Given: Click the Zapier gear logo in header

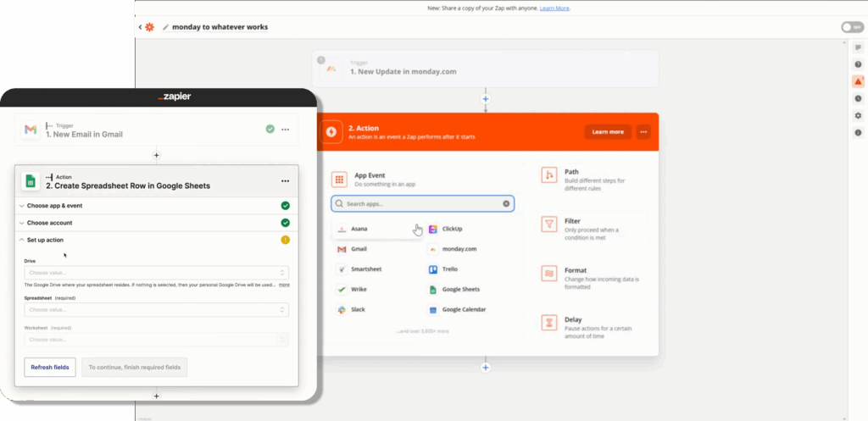Looking at the screenshot, I should coord(149,27).
